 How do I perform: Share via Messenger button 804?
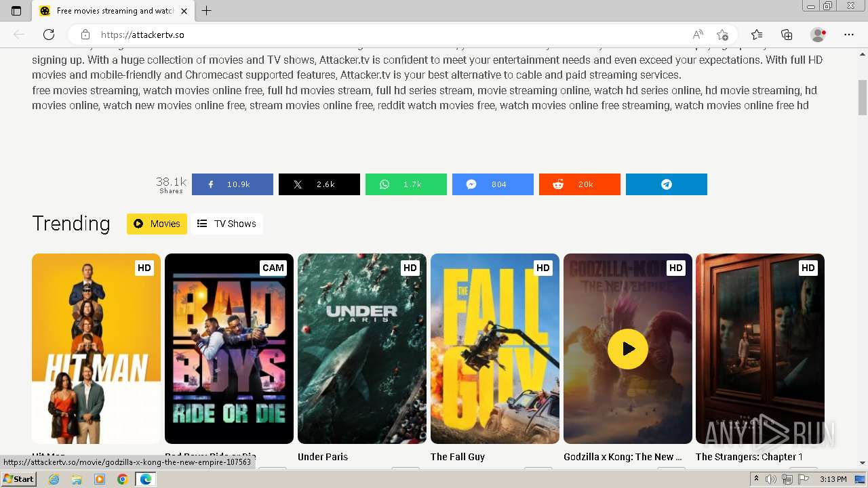[x=492, y=184]
